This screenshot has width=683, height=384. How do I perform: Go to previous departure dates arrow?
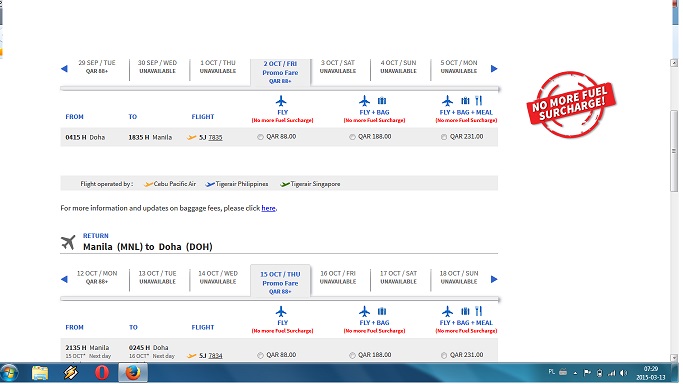click(64, 68)
